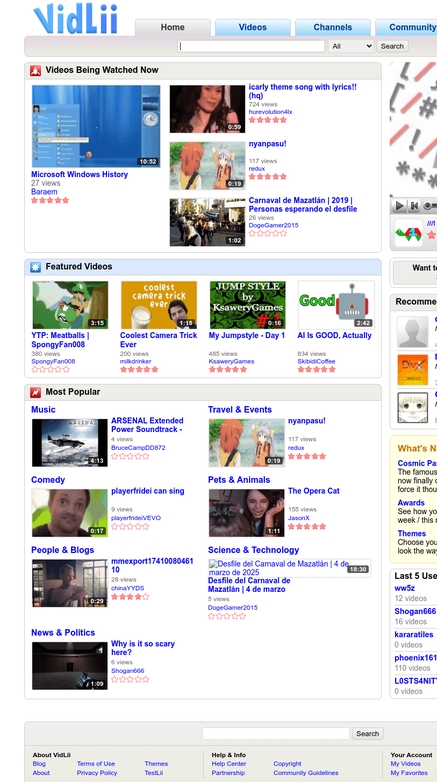437x782 pixels.
Task: Open the Music category link
Action: point(43,410)
